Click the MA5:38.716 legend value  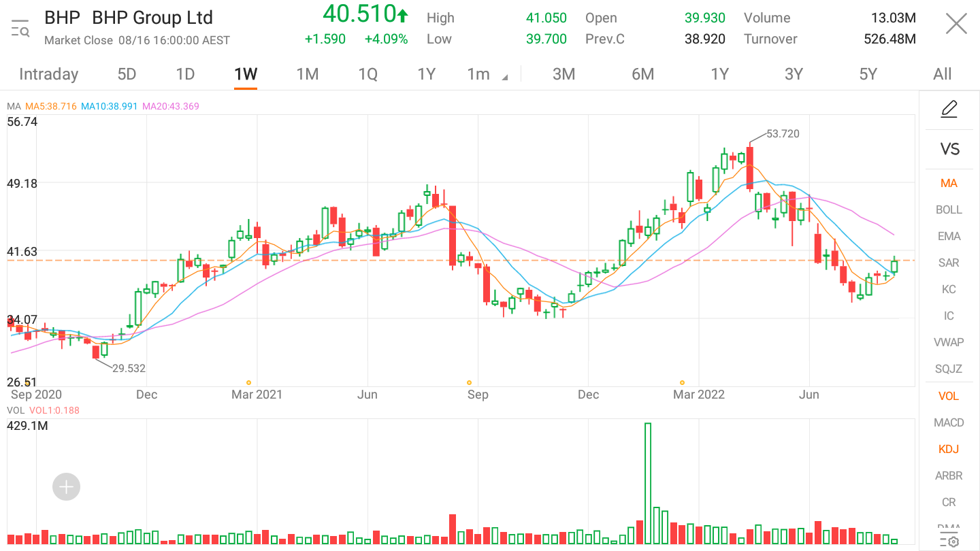point(51,106)
